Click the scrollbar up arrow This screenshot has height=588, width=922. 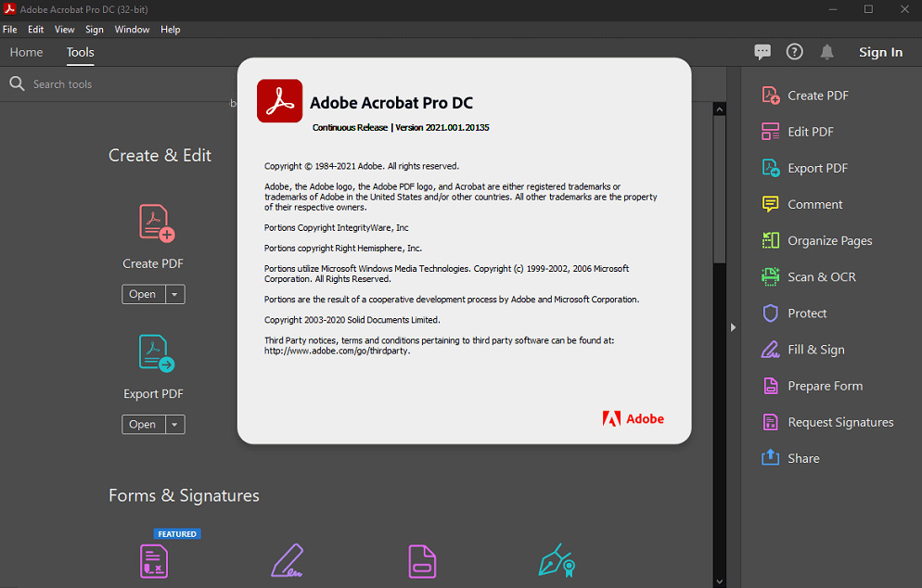(720, 109)
